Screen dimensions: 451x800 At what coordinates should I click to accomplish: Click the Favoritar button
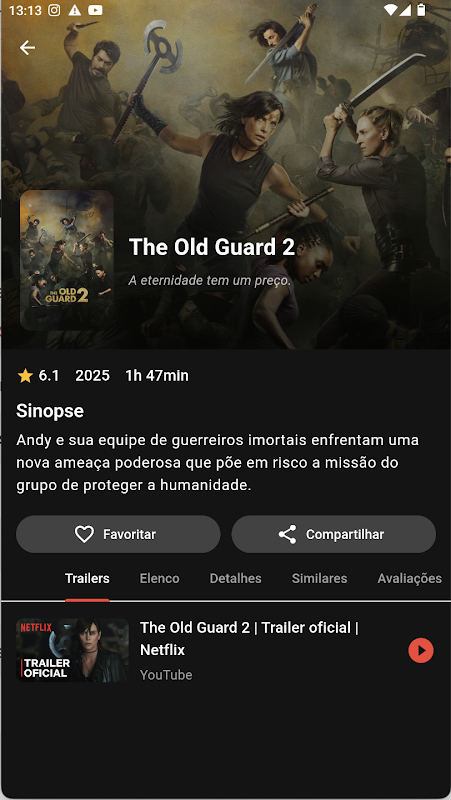click(118, 534)
